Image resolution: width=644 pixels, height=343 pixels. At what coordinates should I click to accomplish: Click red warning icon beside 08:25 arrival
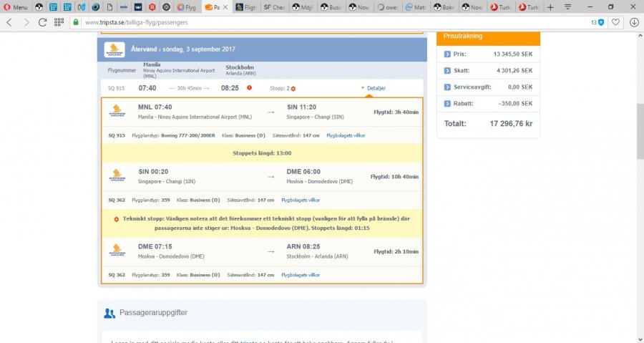[x=249, y=88]
